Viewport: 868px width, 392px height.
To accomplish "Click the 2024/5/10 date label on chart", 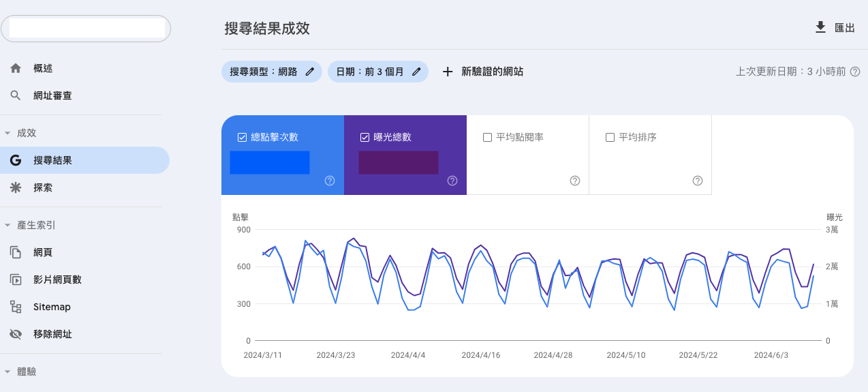I will coord(627,355).
